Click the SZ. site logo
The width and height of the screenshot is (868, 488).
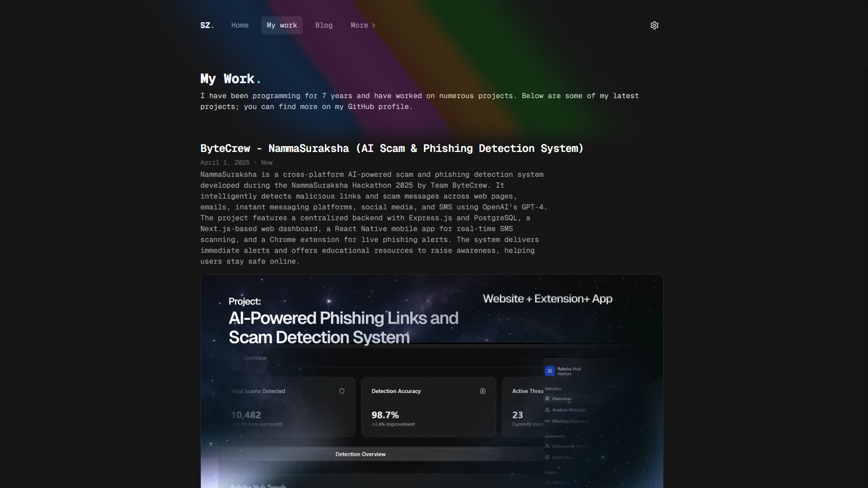(207, 25)
